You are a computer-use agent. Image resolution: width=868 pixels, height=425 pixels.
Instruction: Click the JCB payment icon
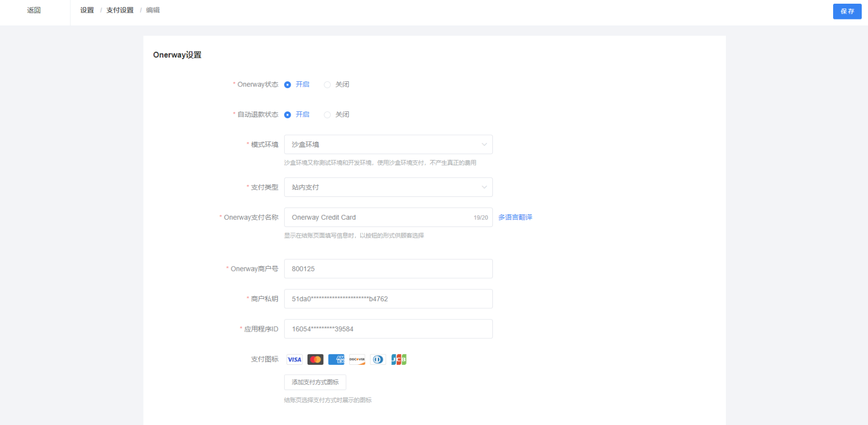pyautogui.click(x=399, y=360)
